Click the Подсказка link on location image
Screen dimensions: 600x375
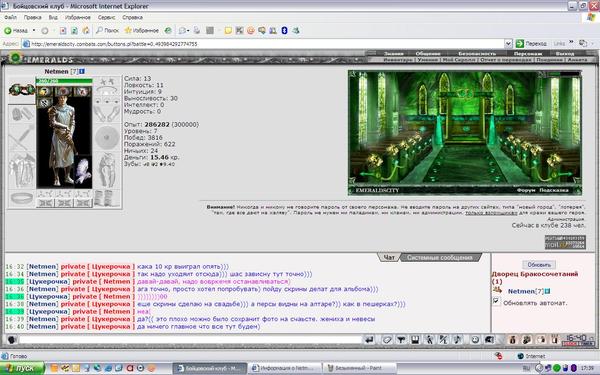click(554, 190)
